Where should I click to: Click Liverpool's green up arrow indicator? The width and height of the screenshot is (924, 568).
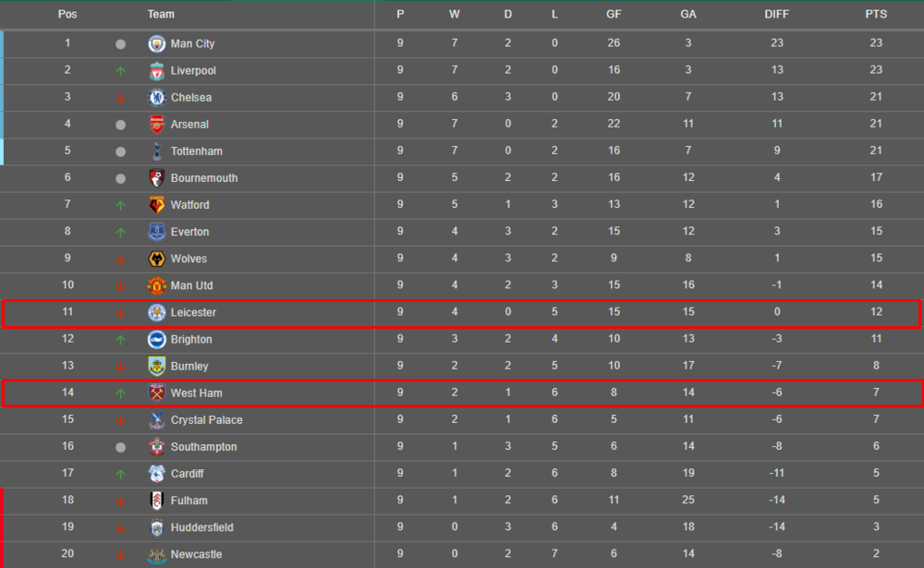coord(120,71)
